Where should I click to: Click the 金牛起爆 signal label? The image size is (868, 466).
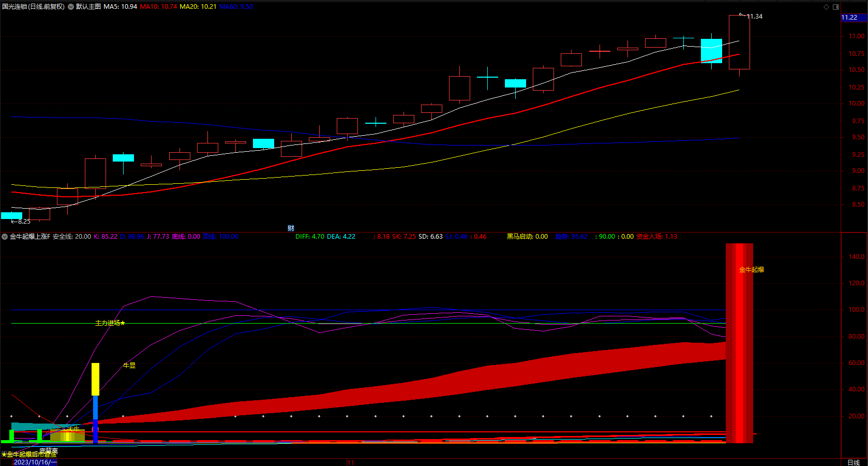(x=752, y=270)
